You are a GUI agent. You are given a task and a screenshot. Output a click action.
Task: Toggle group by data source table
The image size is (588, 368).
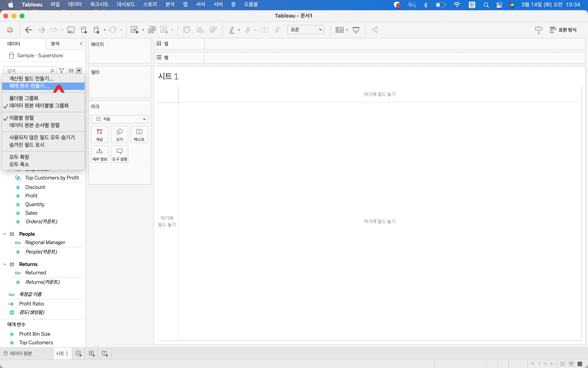[43, 106]
